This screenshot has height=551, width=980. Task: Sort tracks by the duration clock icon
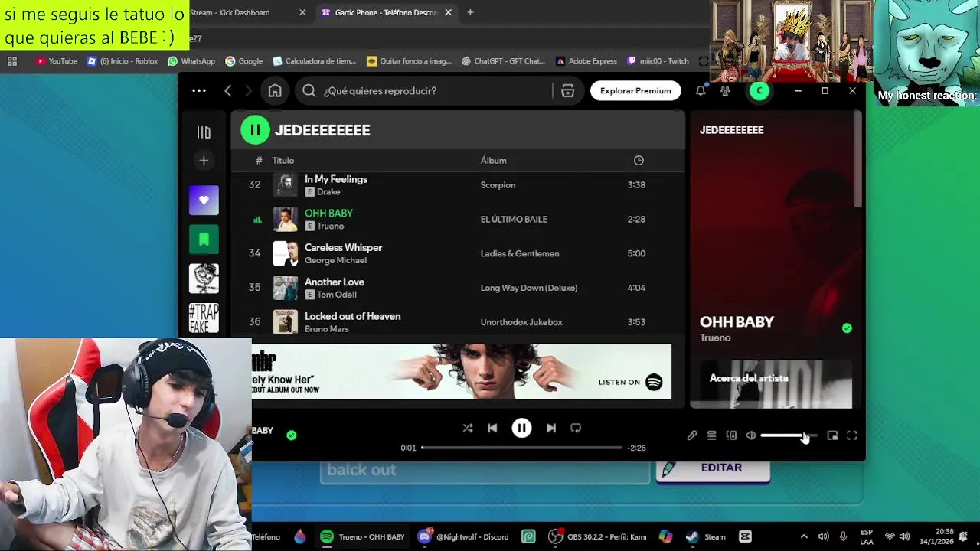[639, 161]
